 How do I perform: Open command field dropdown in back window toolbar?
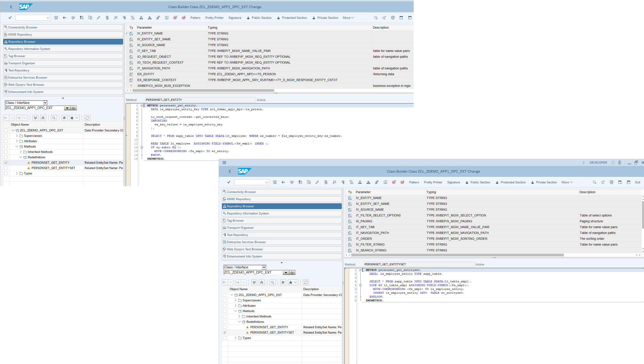(48, 18)
